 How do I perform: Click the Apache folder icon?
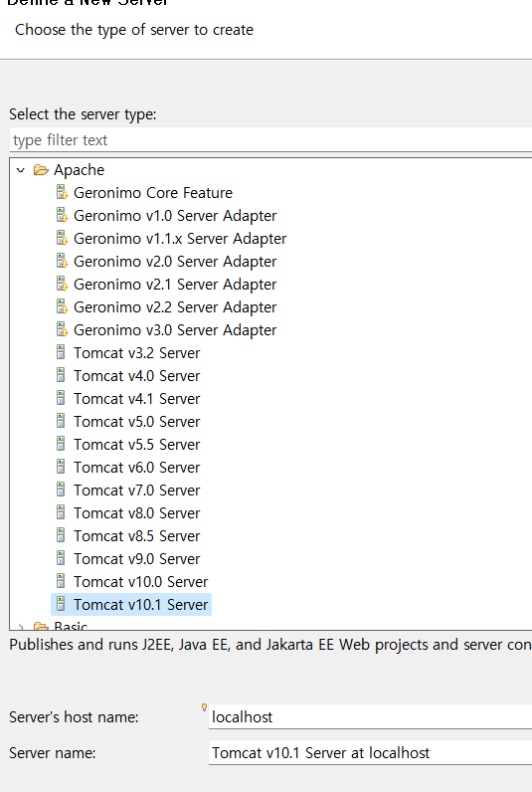point(41,170)
